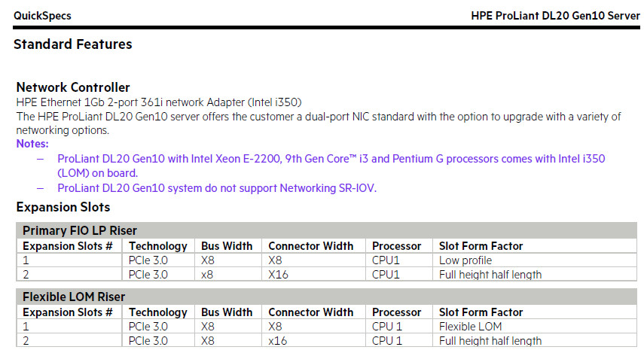This screenshot has height=353, width=644.
Task: Click the "HPE ProLiant DL20 Gen10 Server" header title
Action: pos(555,15)
